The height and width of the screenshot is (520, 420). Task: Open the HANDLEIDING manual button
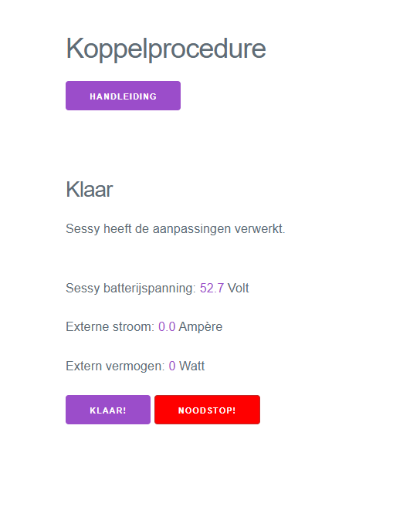click(x=123, y=96)
